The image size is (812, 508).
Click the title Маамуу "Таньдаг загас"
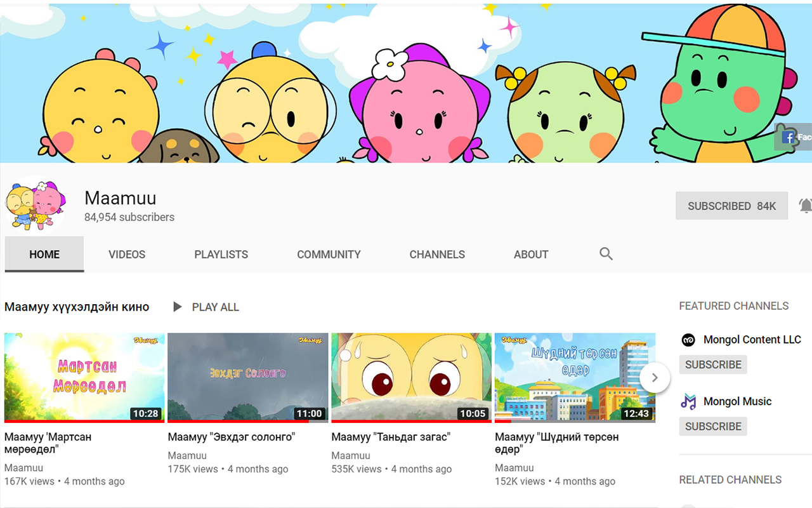[x=391, y=437]
